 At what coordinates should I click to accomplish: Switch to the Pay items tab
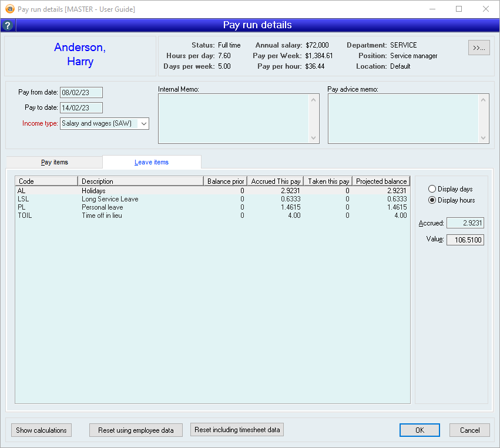click(x=54, y=162)
